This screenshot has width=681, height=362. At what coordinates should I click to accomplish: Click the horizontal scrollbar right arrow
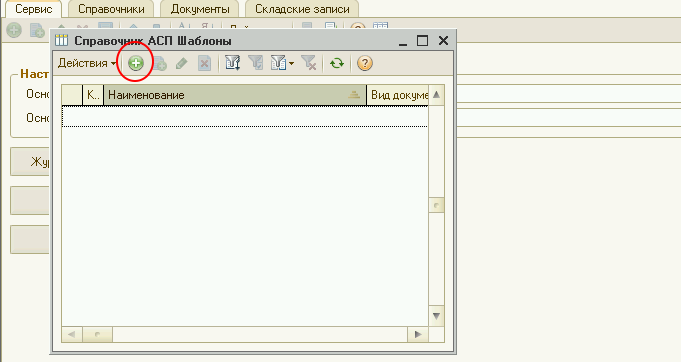coord(418,334)
